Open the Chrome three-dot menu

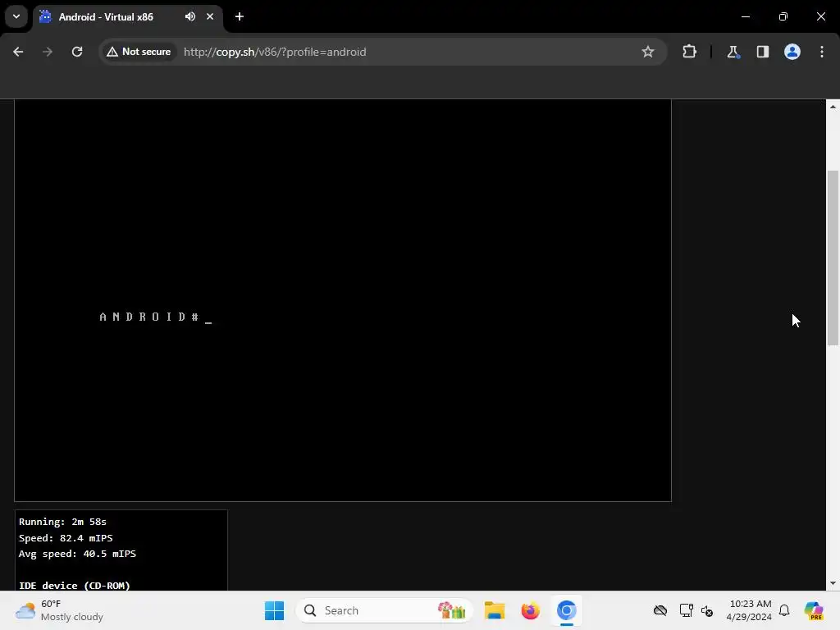(x=822, y=52)
